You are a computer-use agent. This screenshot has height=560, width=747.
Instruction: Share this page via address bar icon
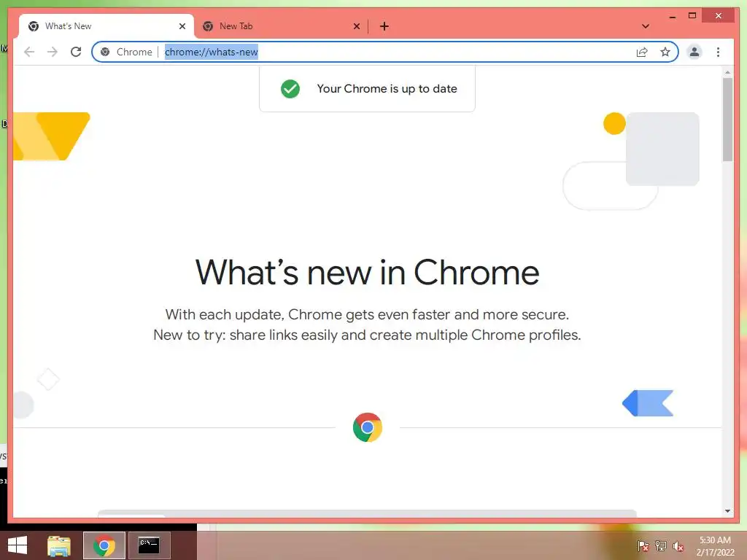coord(642,52)
